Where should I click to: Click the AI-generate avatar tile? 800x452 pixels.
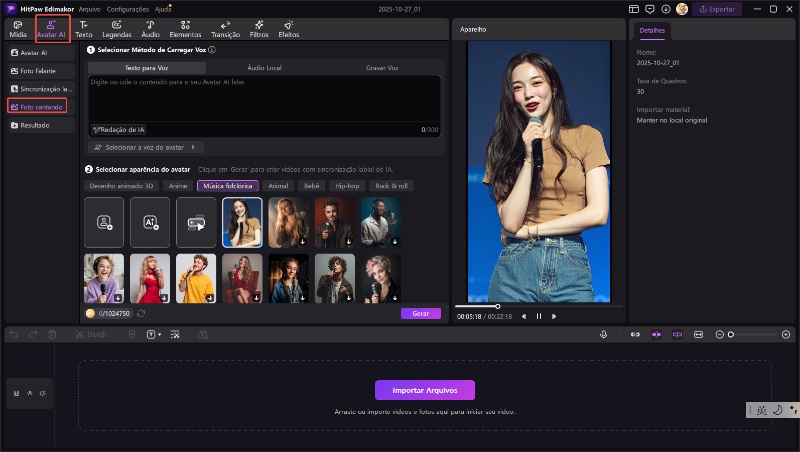coord(150,222)
